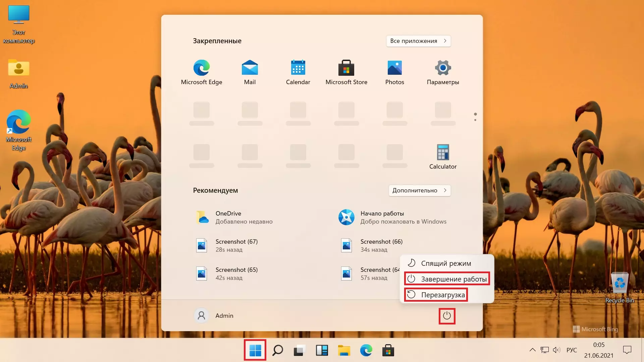Toggle the volume icon in tray
This screenshot has height=362, width=644.
point(556,350)
